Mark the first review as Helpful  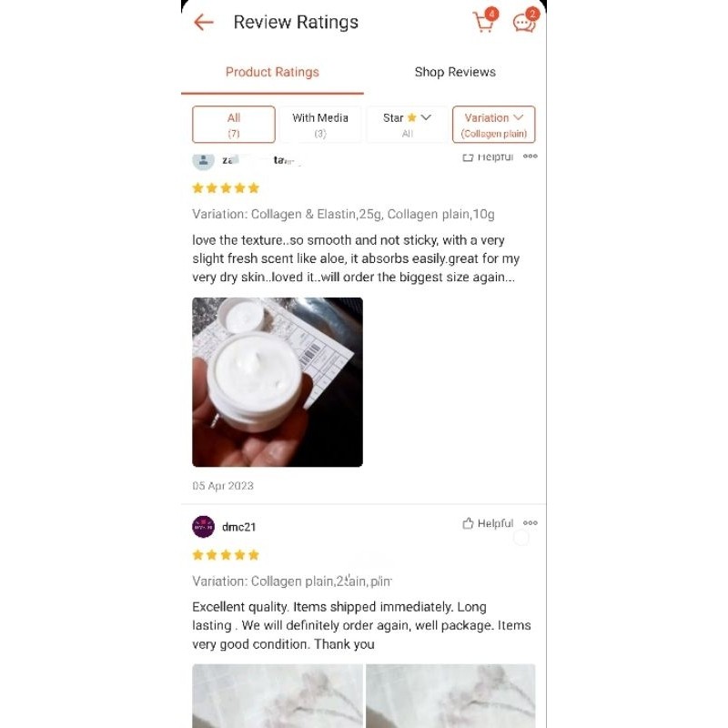488,157
